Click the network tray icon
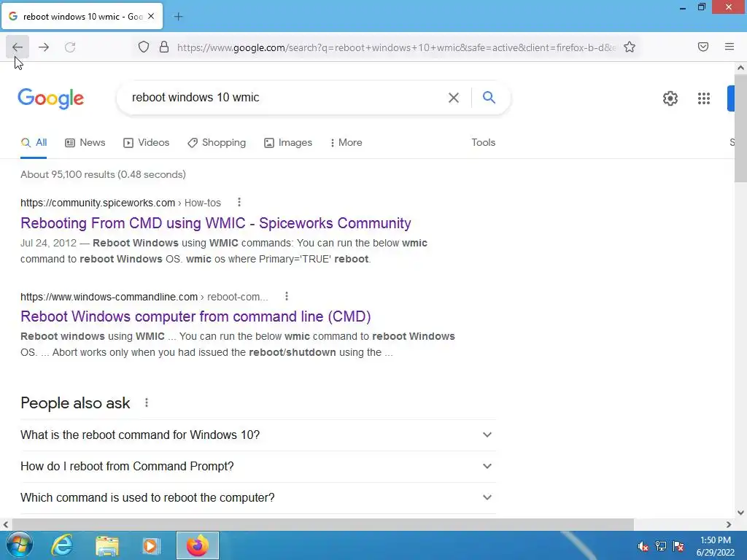The width and height of the screenshot is (747, 560). tap(661, 546)
